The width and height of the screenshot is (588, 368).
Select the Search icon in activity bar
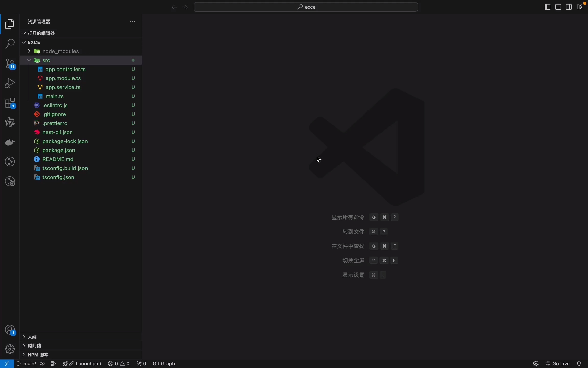tap(10, 44)
